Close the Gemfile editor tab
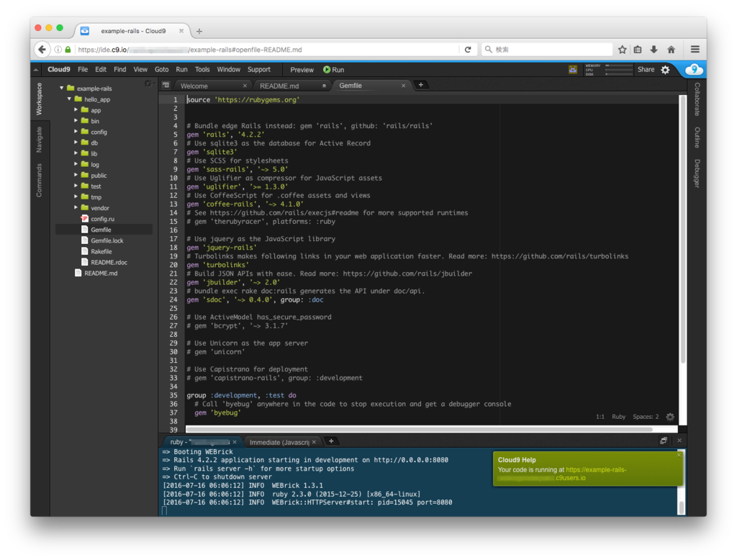 coord(403,86)
